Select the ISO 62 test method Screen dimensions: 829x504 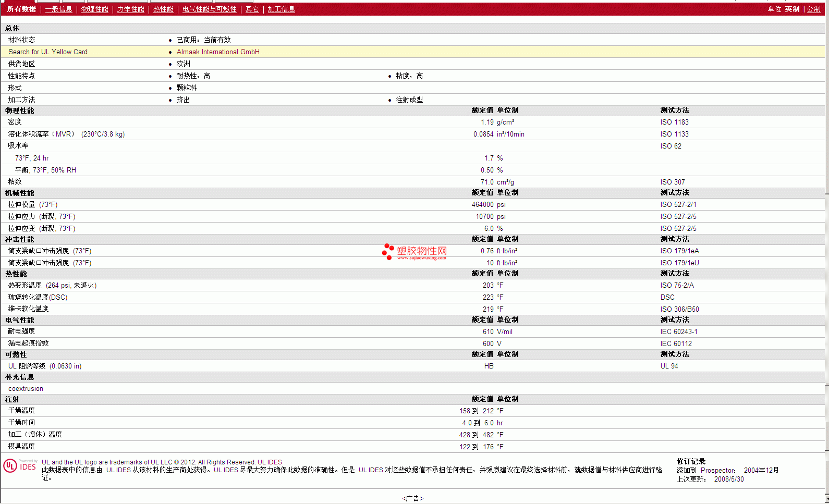pyautogui.click(x=671, y=146)
